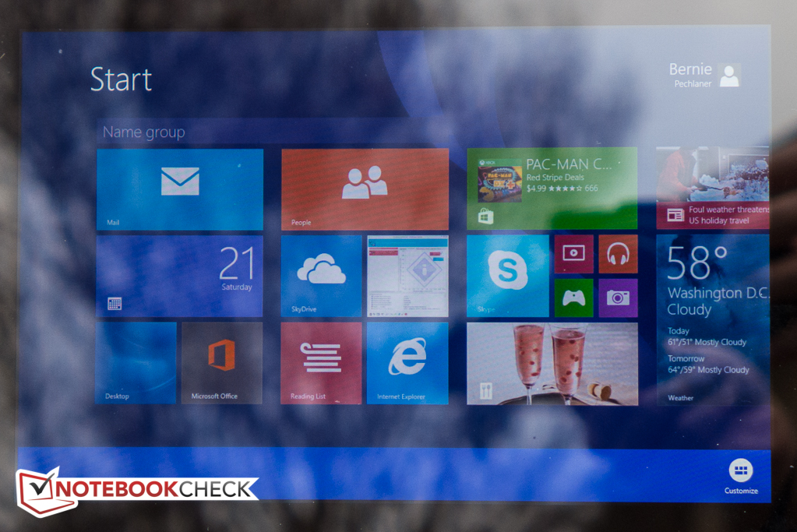The width and height of the screenshot is (797, 532).
Task: Open the Mail tile
Action: tap(180, 189)
